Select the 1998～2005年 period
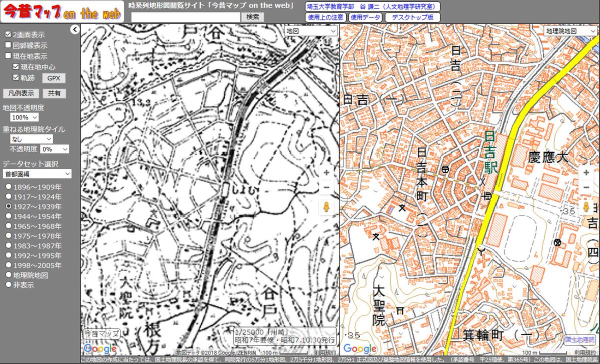Viewport: 600px width, 364px height. 8,265
